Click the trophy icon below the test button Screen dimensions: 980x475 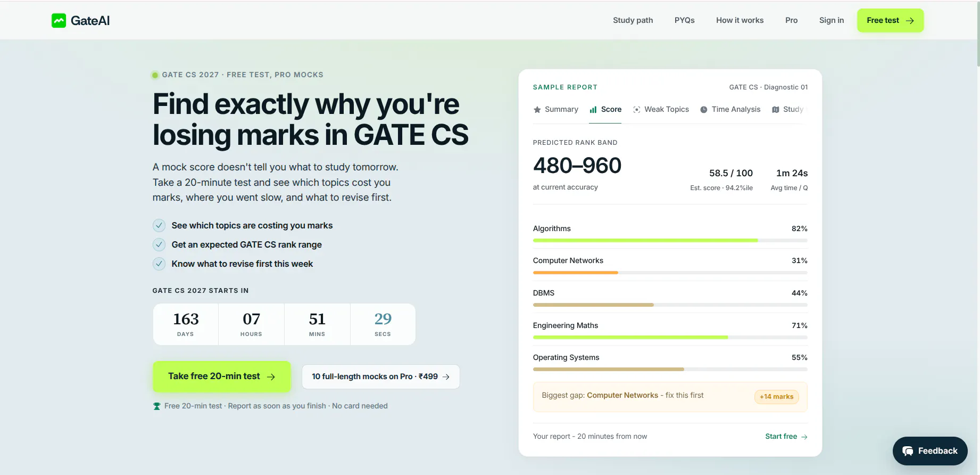[157, 406]
